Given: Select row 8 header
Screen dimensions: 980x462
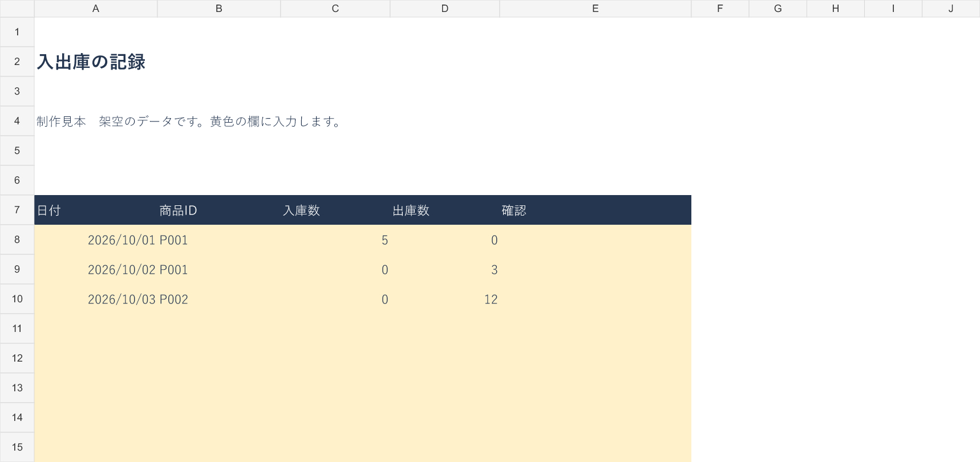Looking at the screenshot, I should [x=17, y=240].
